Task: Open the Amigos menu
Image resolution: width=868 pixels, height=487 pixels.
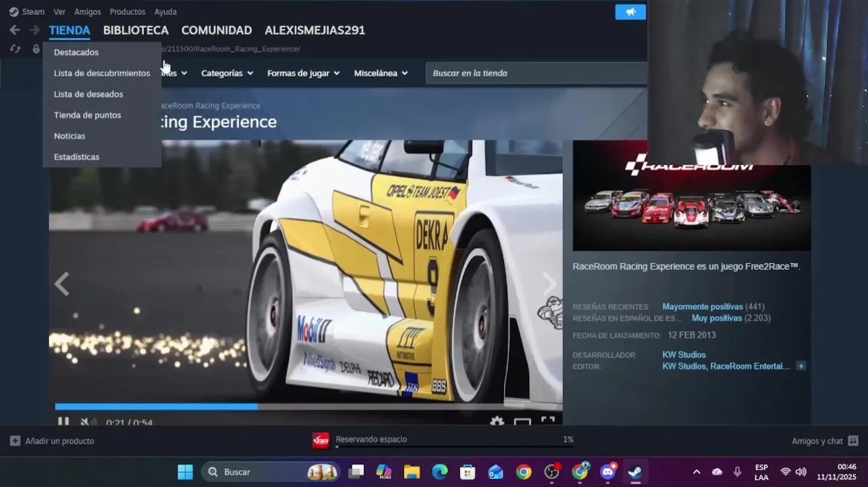Action: [87, 11]
